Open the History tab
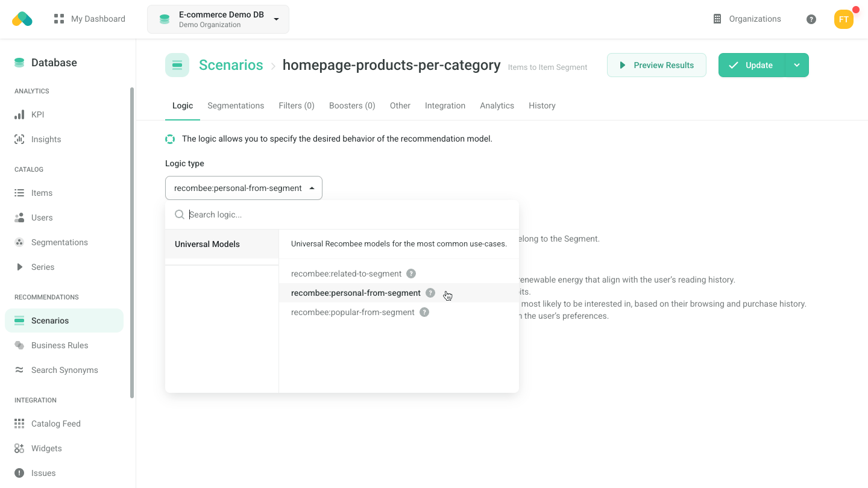The width and height of the screenshot is (868, 488). coord(542,105)
